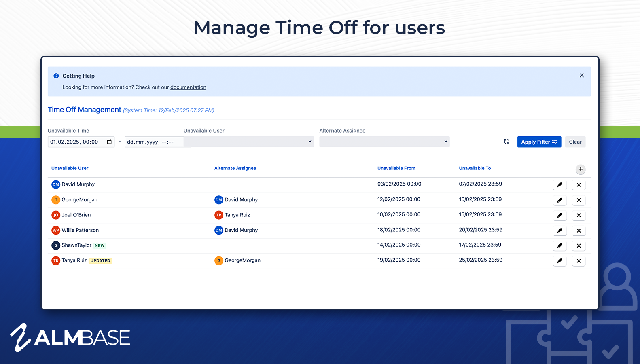The height and width of the screenshot is (364, 640).
Task: Click ShawnTaylor's S avatar
Action: pos(56,245)
